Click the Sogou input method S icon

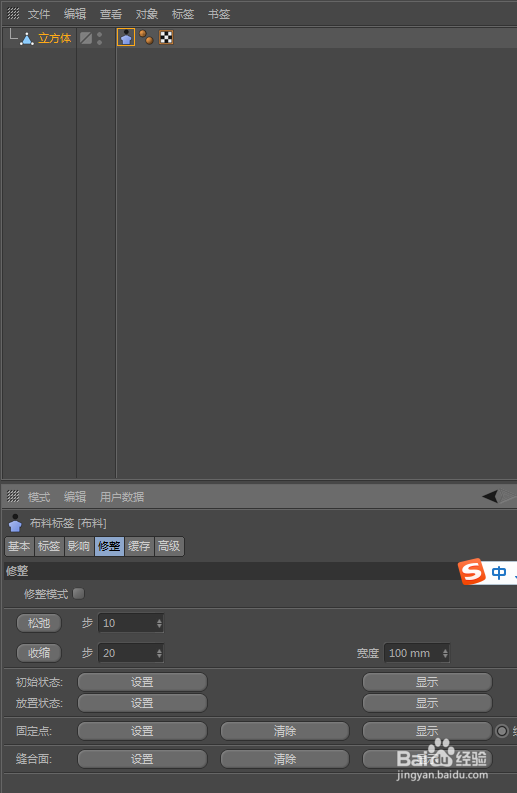tap(471, 571)
